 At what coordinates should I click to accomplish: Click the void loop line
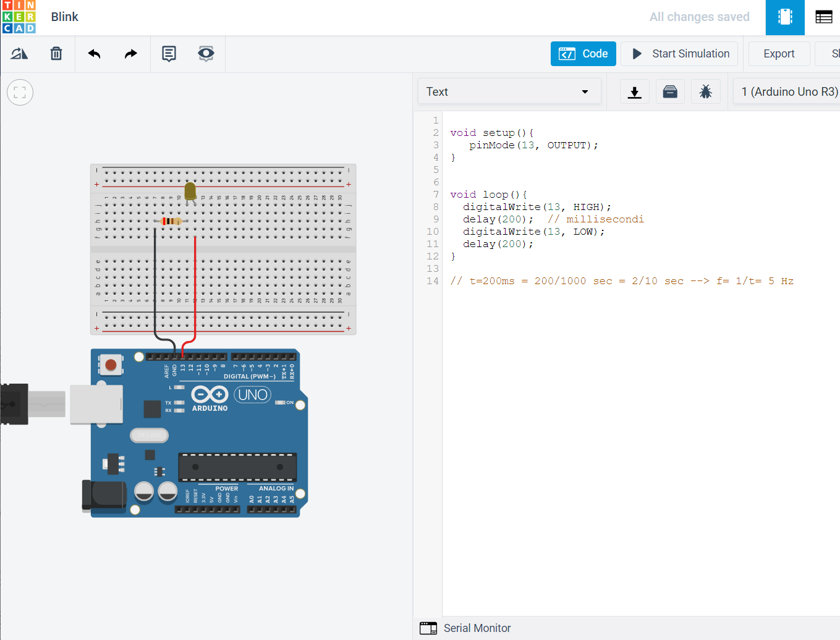click(x=488, y=195)
